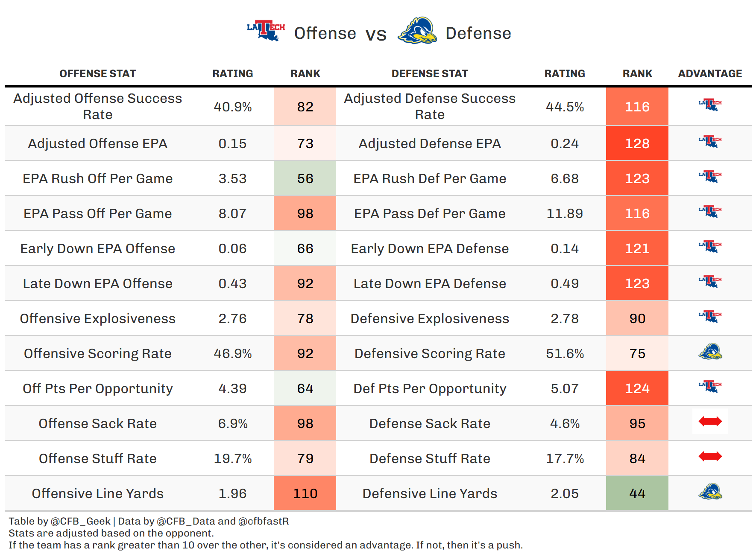This screenshot has height=560, width=756.
Task: Click the ADVANTAGE column header
Action: pos(710,74)
